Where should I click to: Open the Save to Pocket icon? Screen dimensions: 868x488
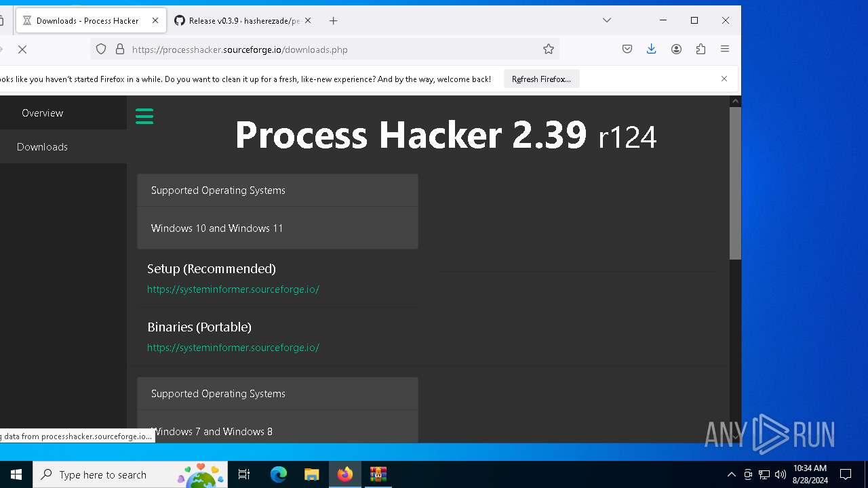pos(627,49)
